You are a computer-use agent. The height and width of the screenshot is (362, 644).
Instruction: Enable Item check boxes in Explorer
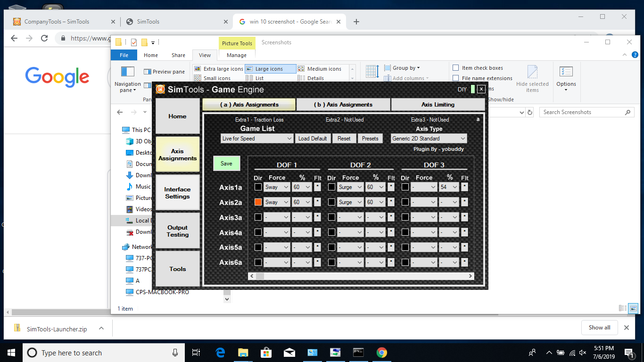[456, 68]
